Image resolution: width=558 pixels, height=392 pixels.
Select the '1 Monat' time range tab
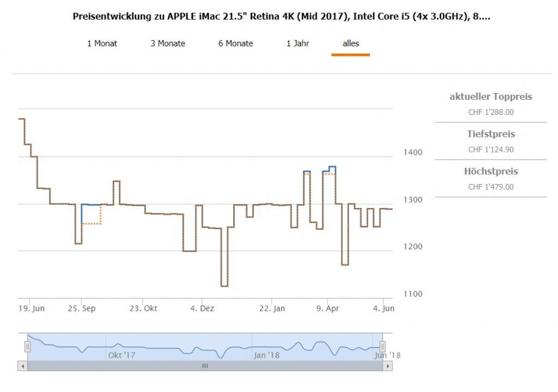click(102, 44)
